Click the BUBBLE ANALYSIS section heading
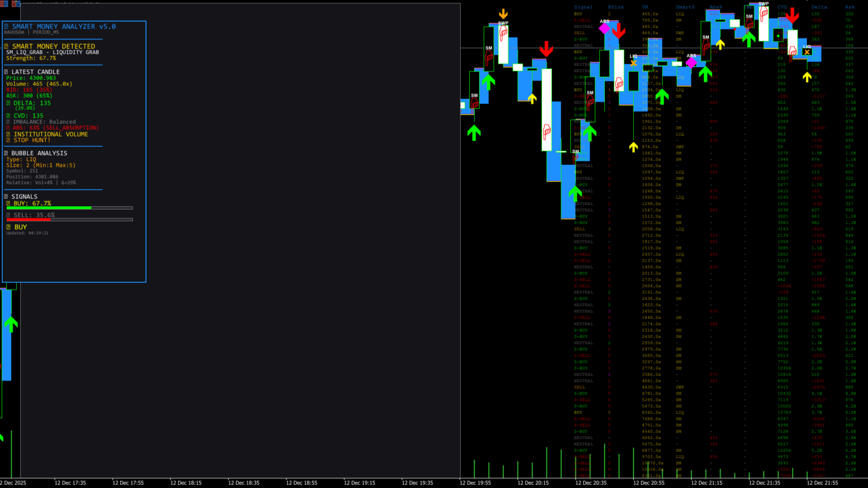This screenshot has height=488, width=868. pos(39,154)
